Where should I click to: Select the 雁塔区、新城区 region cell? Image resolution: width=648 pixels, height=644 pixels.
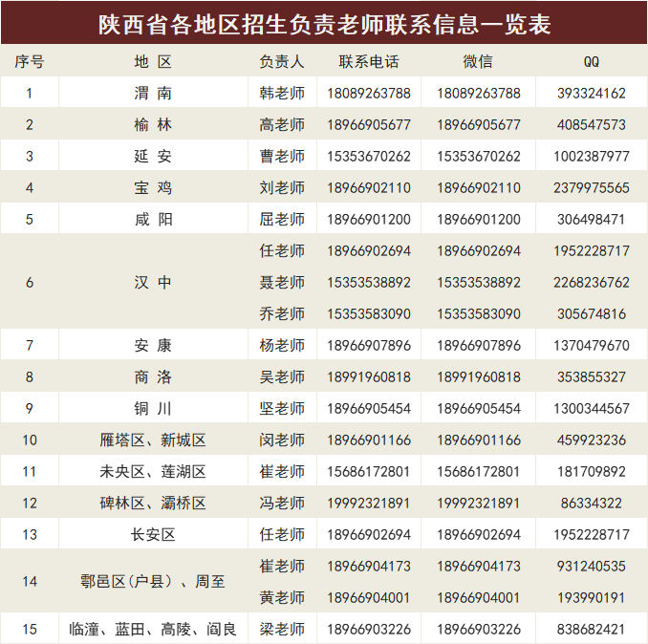point(153,440)
